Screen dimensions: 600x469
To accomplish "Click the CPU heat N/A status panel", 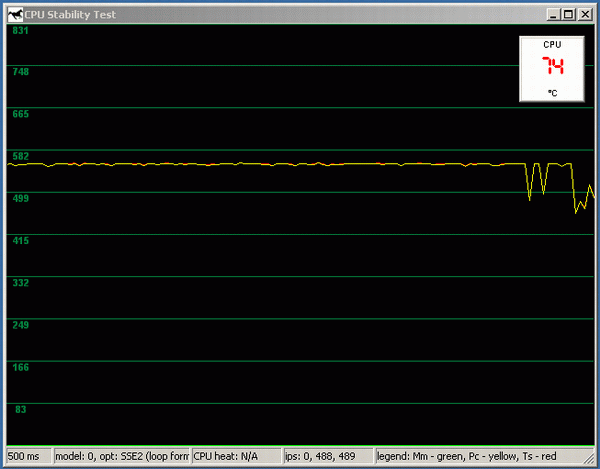I will point(236,456).
